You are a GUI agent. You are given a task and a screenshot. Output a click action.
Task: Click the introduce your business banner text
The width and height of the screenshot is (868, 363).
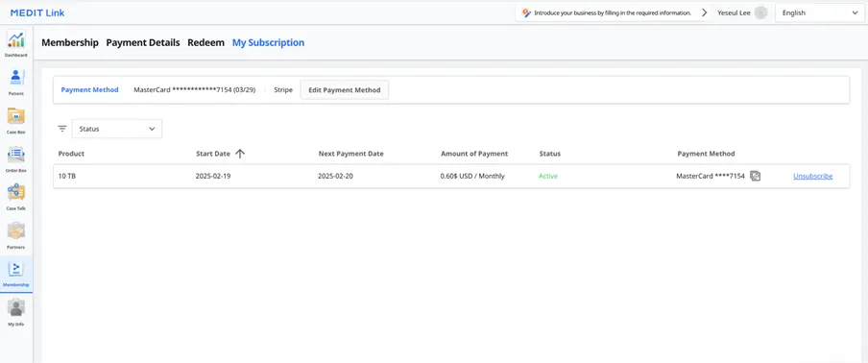tap(613, 12)
